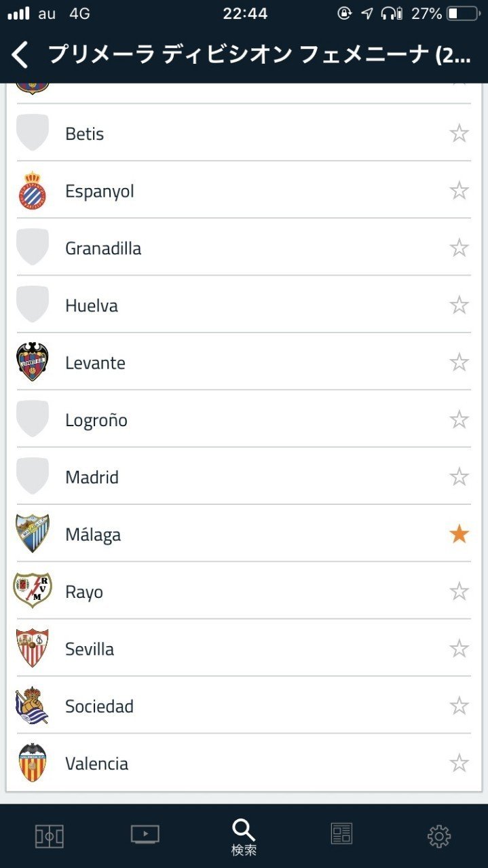Tap the プリメーラ ディビシオン フェメニーナ title
Screen dimensions: 488x868
click(x=259, y=54)
